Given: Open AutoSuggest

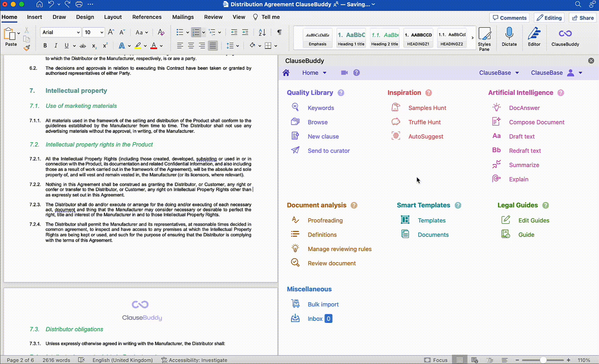Looking at the screenshot, I should [x=426, y=137].
